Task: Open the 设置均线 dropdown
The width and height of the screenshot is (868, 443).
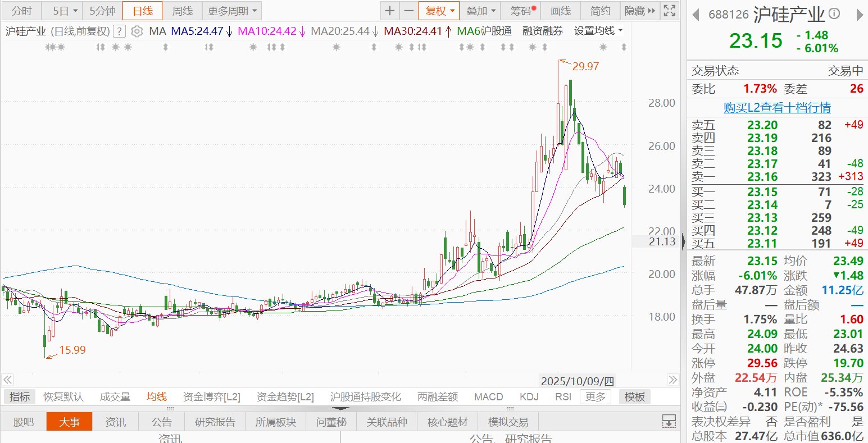Action: 598,31
